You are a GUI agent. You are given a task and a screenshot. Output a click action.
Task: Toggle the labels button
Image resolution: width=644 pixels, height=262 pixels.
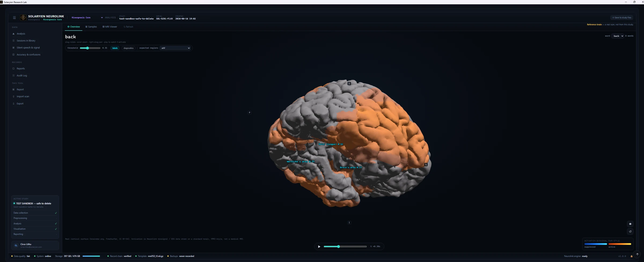pos(115,48)
